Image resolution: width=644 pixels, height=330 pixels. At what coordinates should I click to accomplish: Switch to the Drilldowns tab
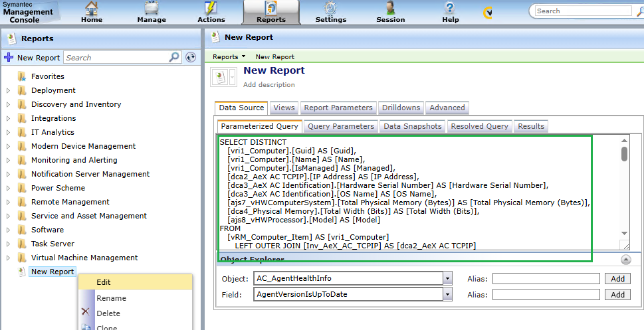tap(401, 108)
